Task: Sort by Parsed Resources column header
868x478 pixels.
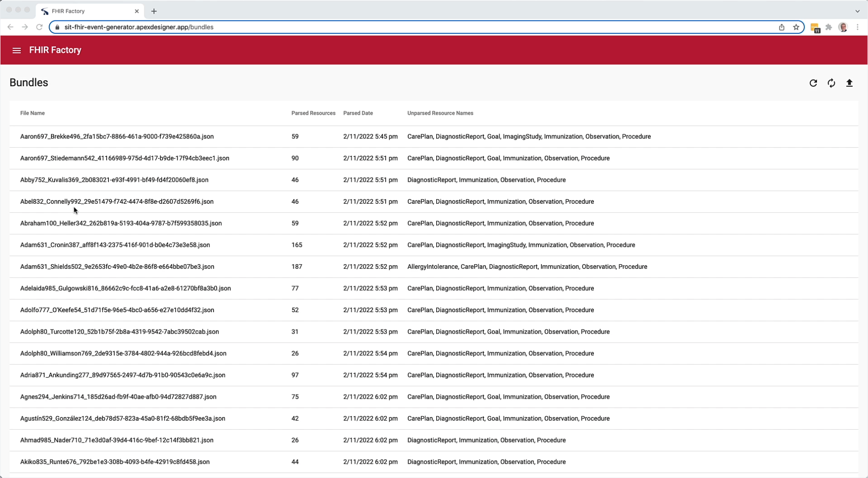Action: [x=313, y=113]
